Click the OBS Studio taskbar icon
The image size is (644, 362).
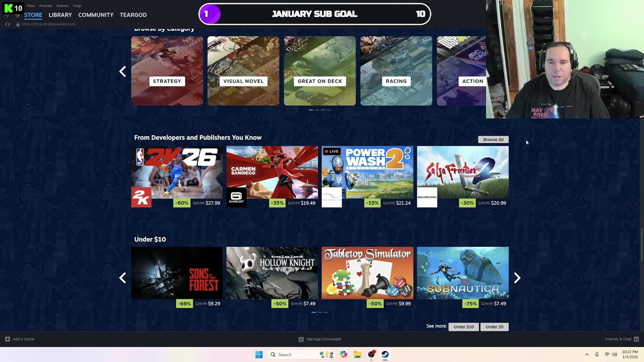[x=371, y=354]
